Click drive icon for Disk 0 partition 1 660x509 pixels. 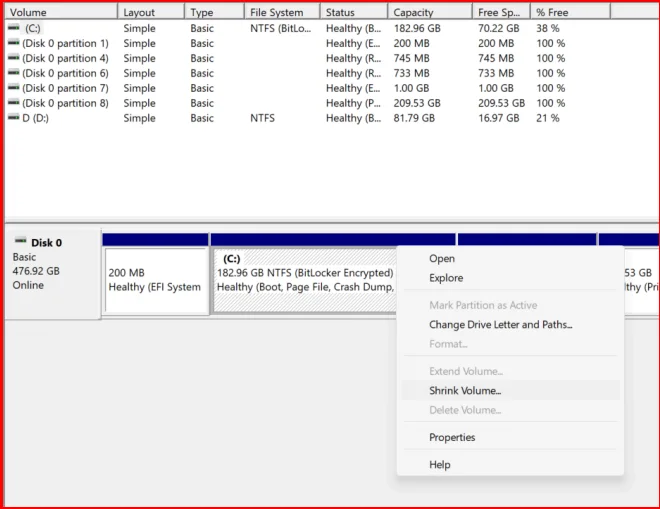[x=13, y=43]
